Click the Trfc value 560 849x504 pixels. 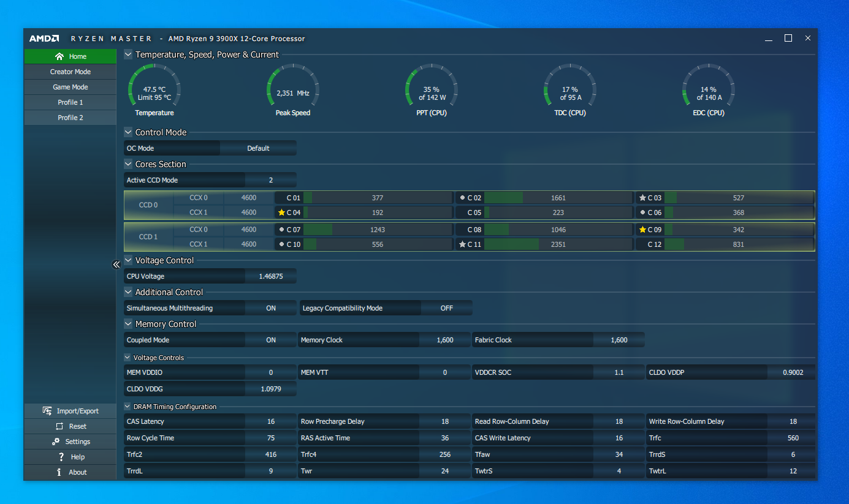792,438
